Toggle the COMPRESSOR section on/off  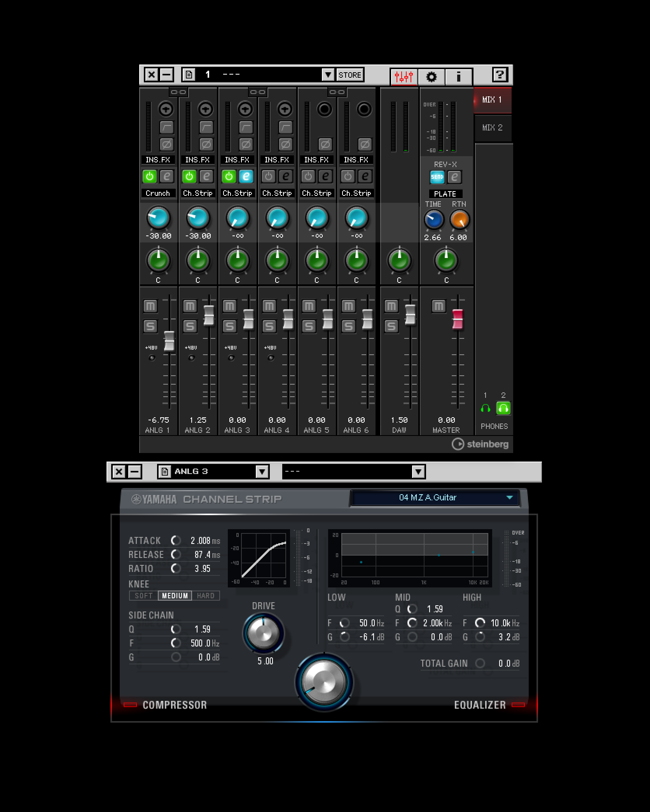coord(130,705)
